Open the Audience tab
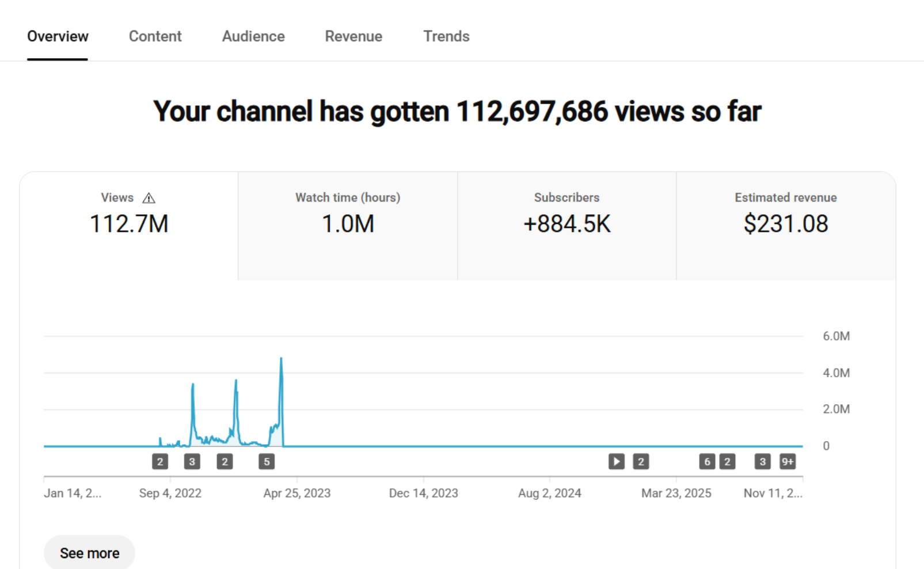The image size is (924, 569). point(253,36)
